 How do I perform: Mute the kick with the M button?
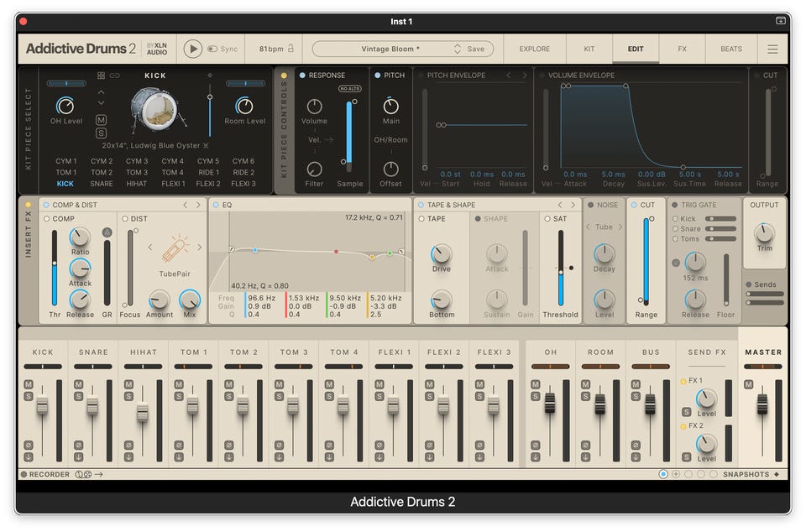(102, 120)
